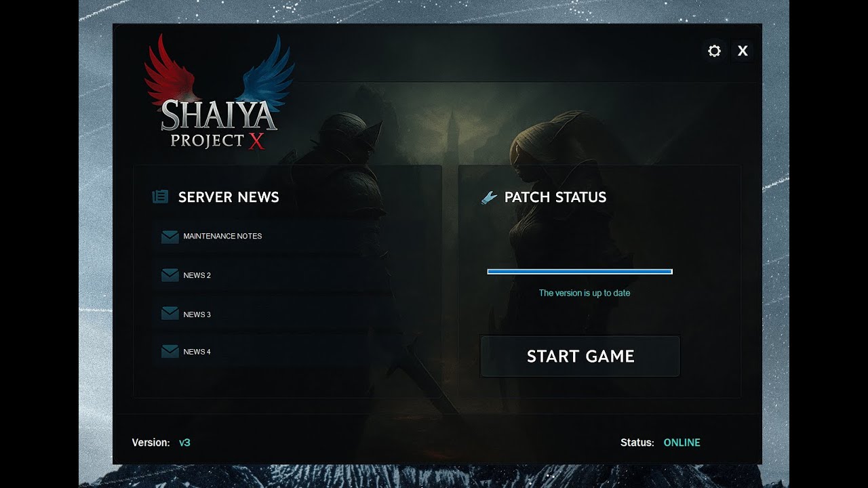Viewport: 868px width, 488px height.
Task: Click the envelope icon beside NEWS 3
Action: point(170,314)
